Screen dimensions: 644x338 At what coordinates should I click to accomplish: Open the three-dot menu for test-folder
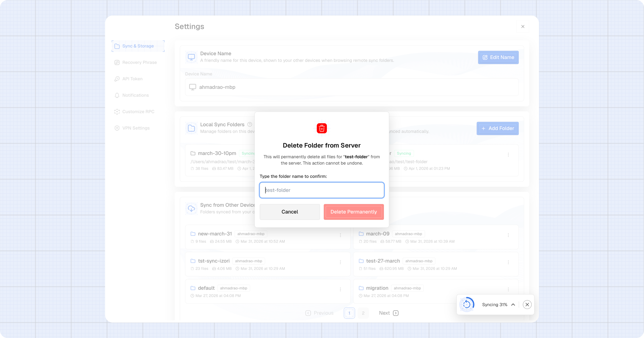click(508, 155)
